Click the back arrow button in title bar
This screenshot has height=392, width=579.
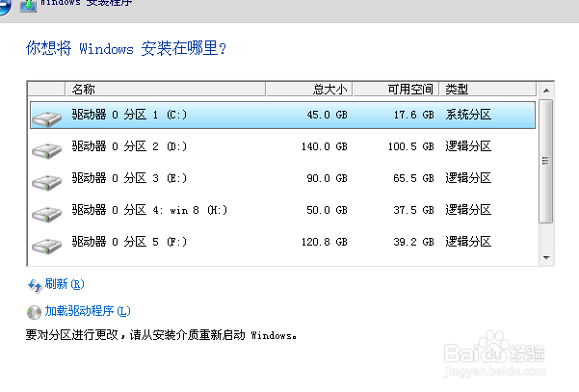[x=5, y=7]
